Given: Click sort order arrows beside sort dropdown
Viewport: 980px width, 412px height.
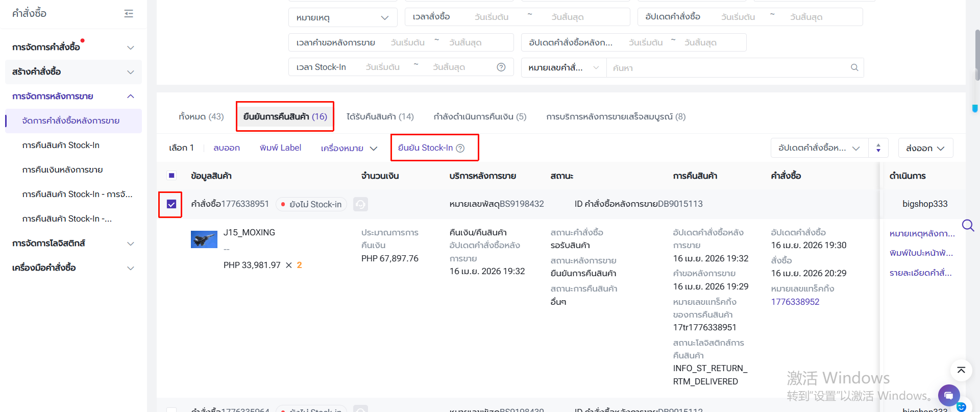Looking at the screenshot, I should click(x=878, y=148).
